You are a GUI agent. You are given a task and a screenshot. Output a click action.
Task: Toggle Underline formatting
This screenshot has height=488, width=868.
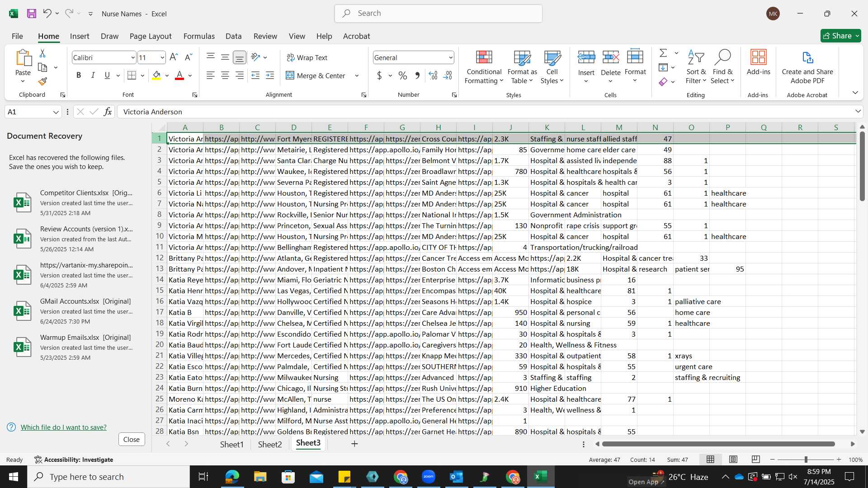107,75
